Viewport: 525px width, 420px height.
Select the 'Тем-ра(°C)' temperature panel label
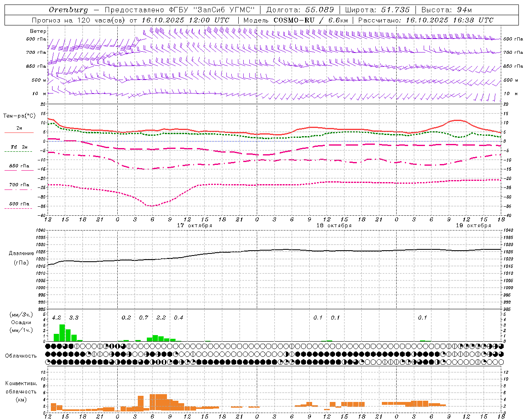click(x=19, y=116)
